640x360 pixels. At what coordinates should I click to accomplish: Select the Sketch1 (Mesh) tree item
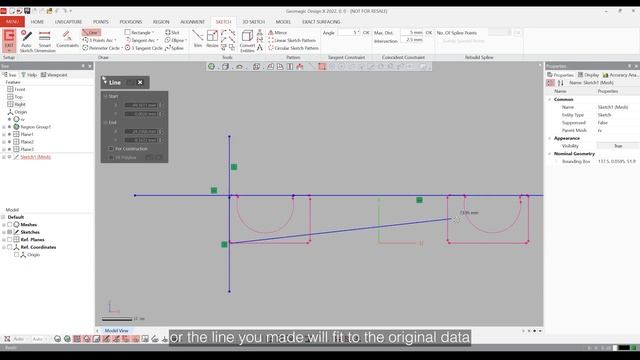click(x=36, y=157)
